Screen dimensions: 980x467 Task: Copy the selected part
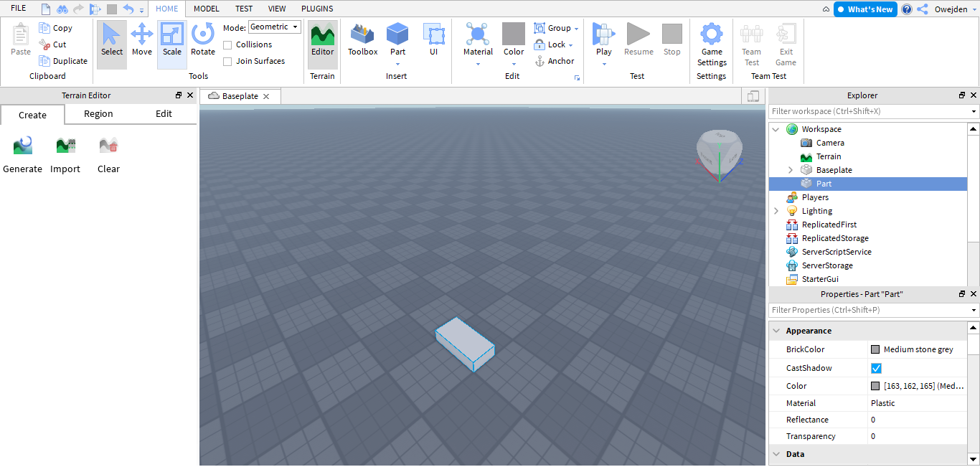(56, 28)
